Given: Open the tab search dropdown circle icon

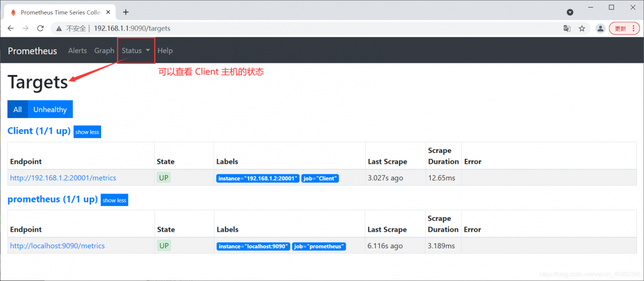Looking at the screenshot, I should (570, 12).
